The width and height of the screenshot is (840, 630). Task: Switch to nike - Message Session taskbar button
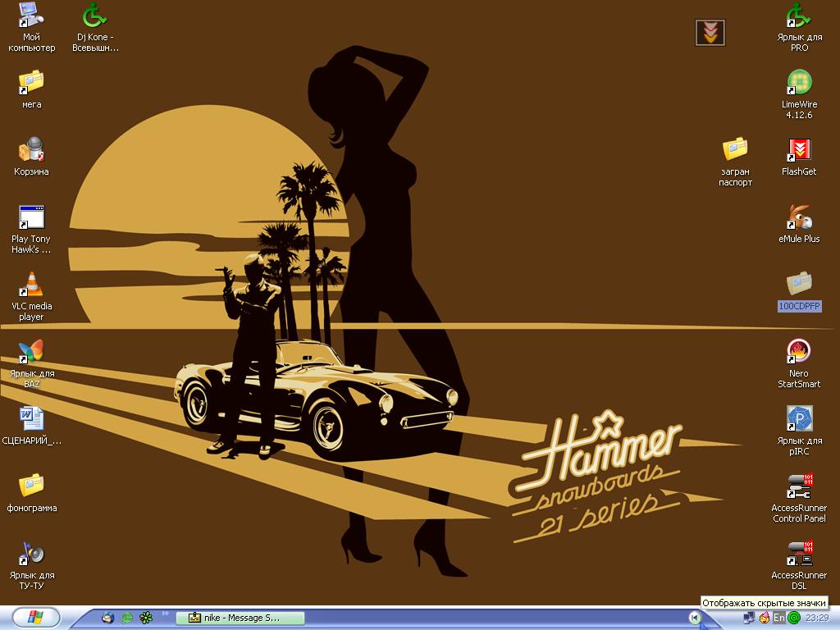point(240,618)
